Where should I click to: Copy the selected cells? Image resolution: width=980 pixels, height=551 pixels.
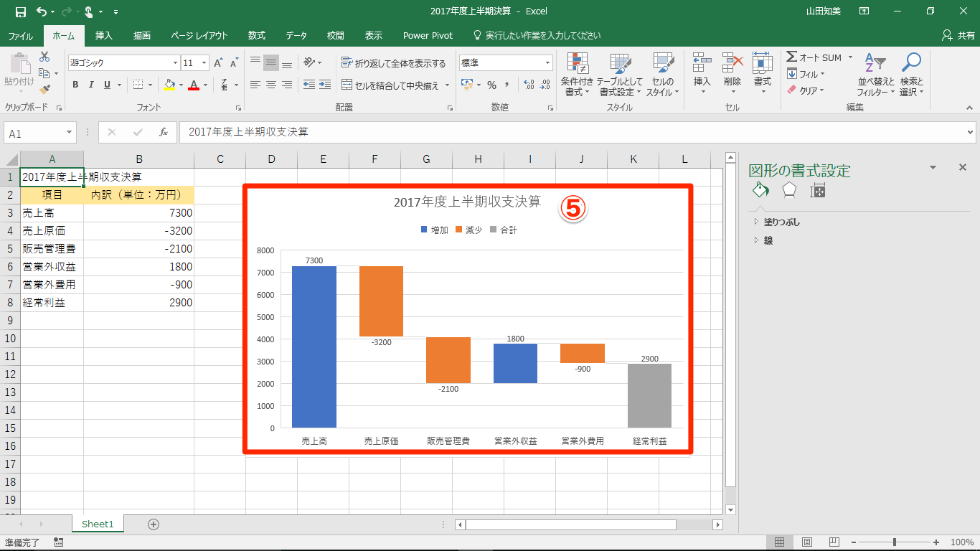tap(44, 73)
